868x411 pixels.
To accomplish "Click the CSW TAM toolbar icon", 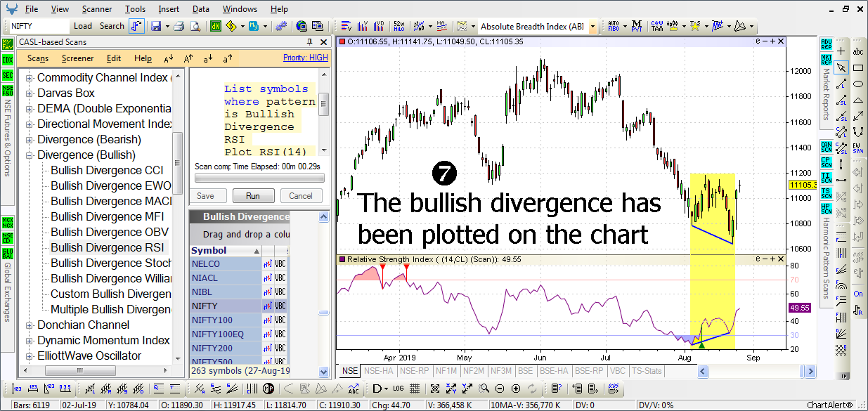I will tap(657, 26).
